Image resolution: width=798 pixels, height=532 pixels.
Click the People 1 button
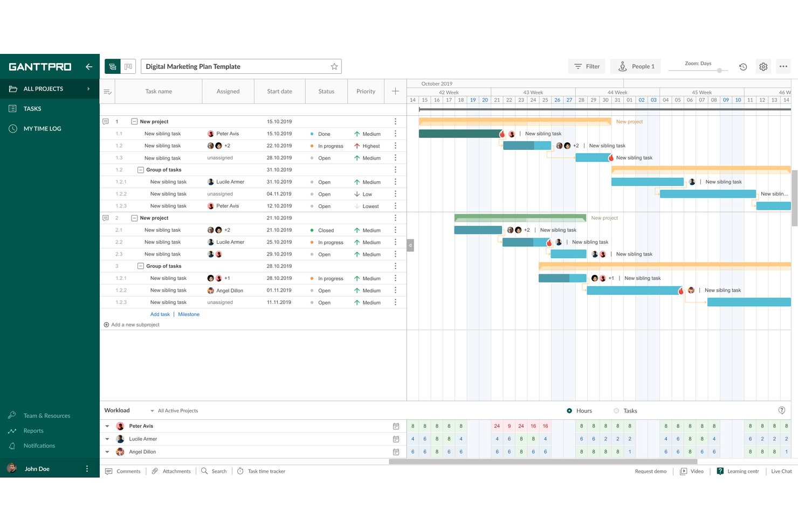pos(636,66)
